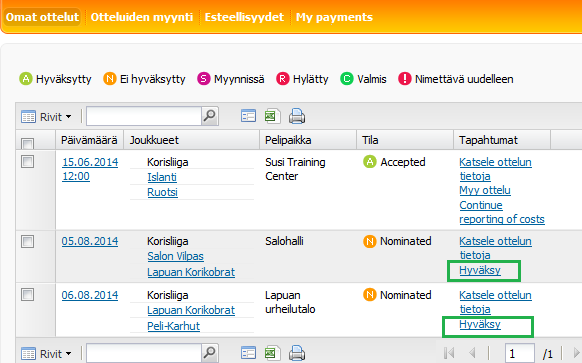Click the top search magnifier icon
This screenshot has width=582, height=363.
tap(210, 116)
